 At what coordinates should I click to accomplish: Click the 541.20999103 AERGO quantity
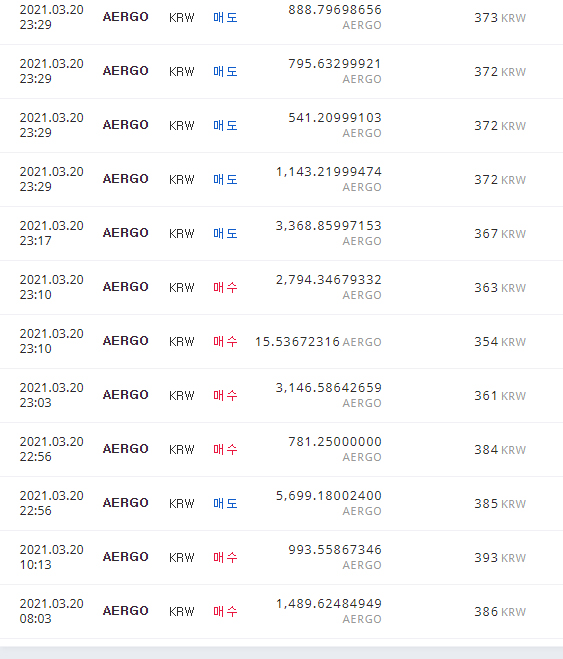pos(335,125)
